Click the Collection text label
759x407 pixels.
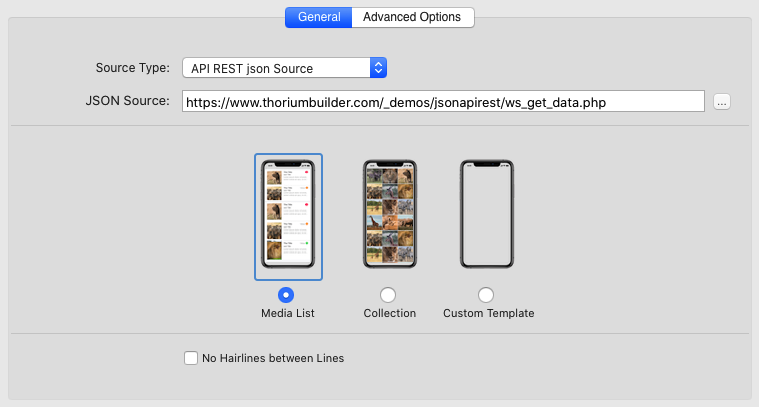[390, 313]
